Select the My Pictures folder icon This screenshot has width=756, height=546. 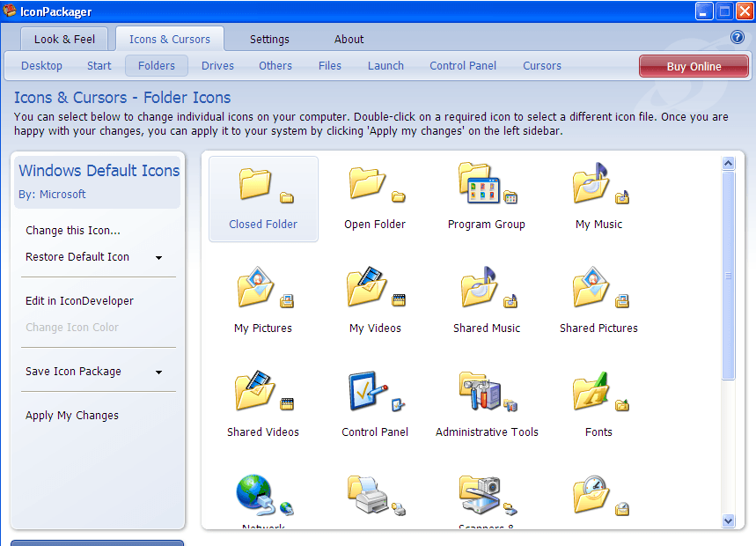click(263, 295)
